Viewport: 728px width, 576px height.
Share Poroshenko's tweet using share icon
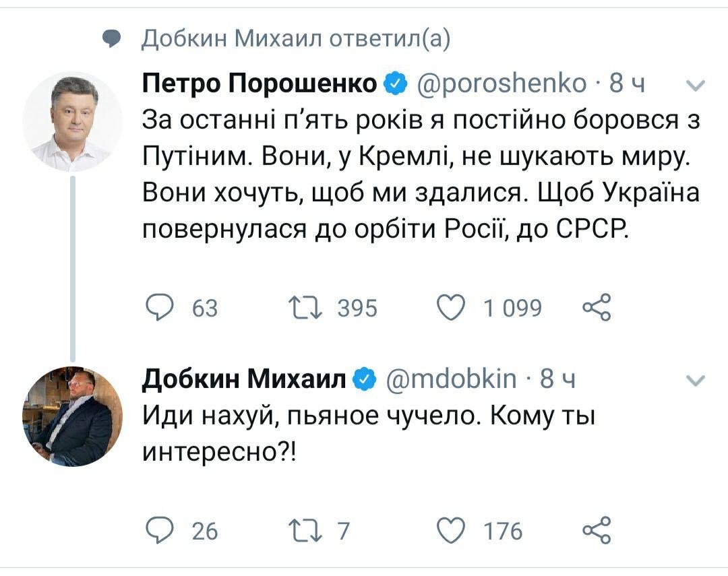[596, 308]
